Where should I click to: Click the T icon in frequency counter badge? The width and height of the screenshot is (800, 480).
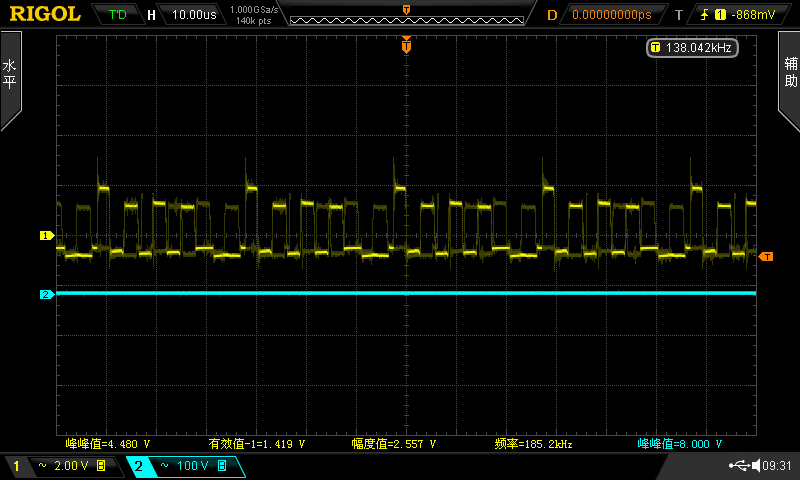(x=656, y=47)
